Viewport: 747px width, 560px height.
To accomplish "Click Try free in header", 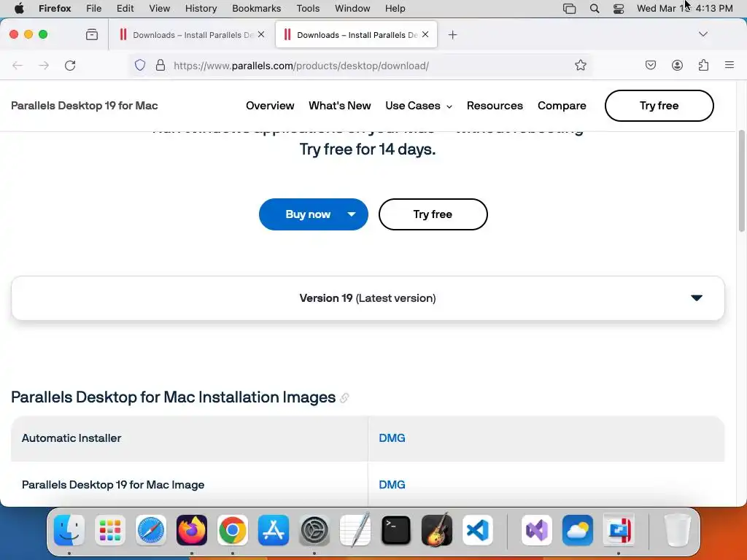I will click(x=659, y=106).
